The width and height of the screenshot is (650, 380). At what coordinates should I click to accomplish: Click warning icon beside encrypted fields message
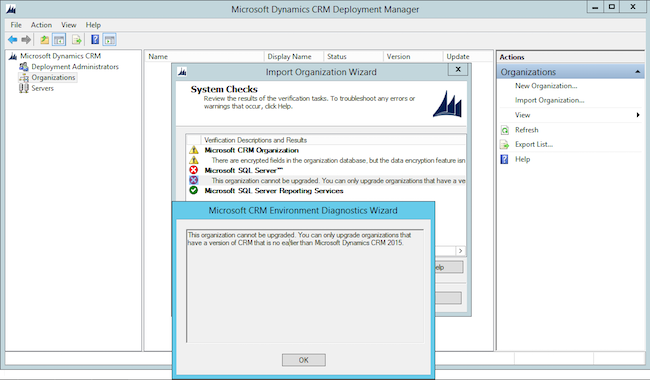(x=194, y=160)
